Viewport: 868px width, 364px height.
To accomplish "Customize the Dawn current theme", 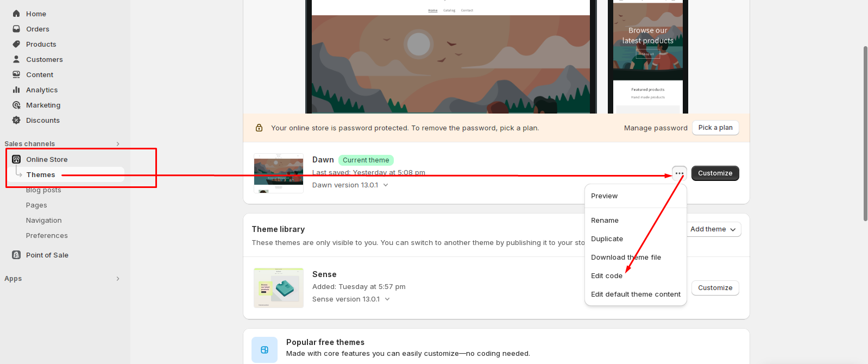I will coord(715,173).
